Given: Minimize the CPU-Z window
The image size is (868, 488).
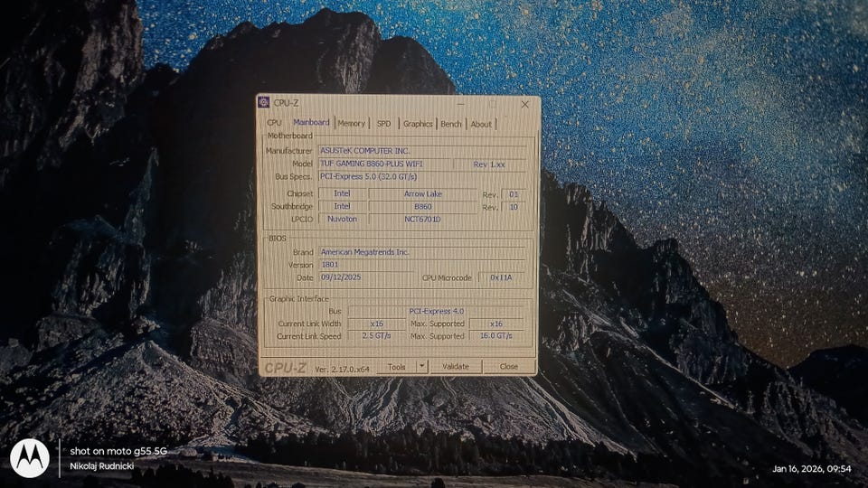Looking at the screenshot, I should point(460,103).
